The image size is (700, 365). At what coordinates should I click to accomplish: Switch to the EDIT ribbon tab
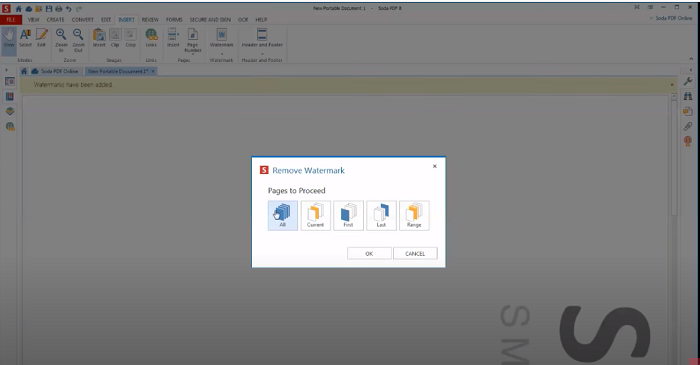pos(106,20)
